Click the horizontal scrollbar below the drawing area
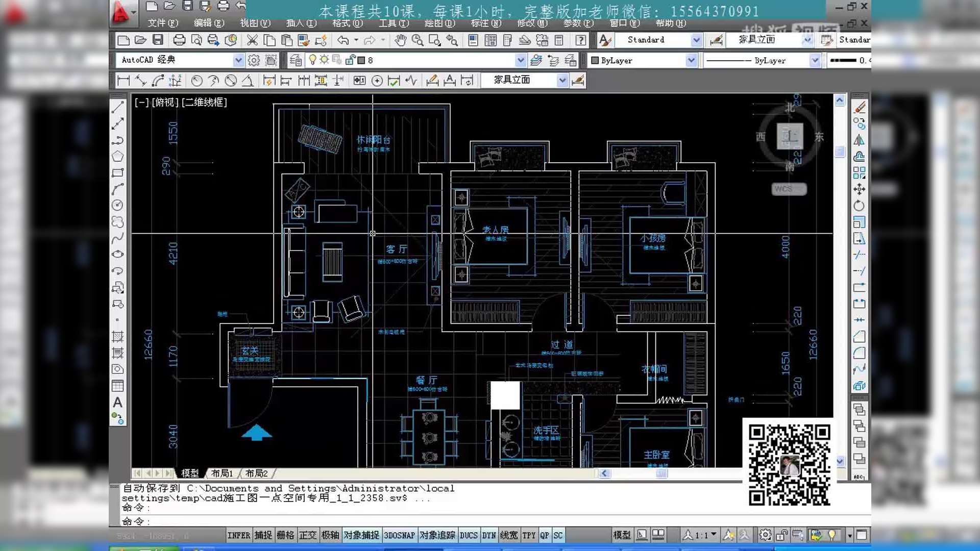 tap(661, 474)
